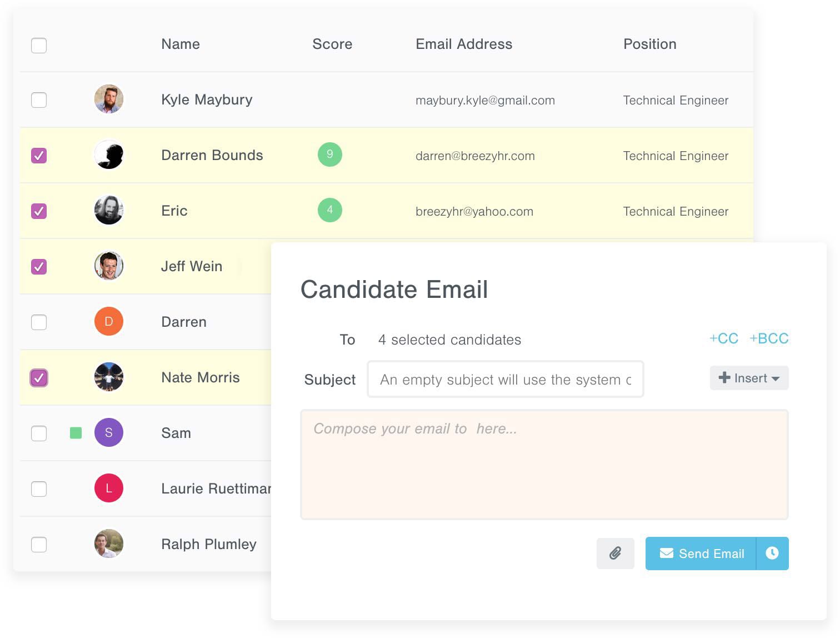Screen dimensions: 840x638
Task: Click the red L avatar for Laurie
Action: (x=109, y=489)
